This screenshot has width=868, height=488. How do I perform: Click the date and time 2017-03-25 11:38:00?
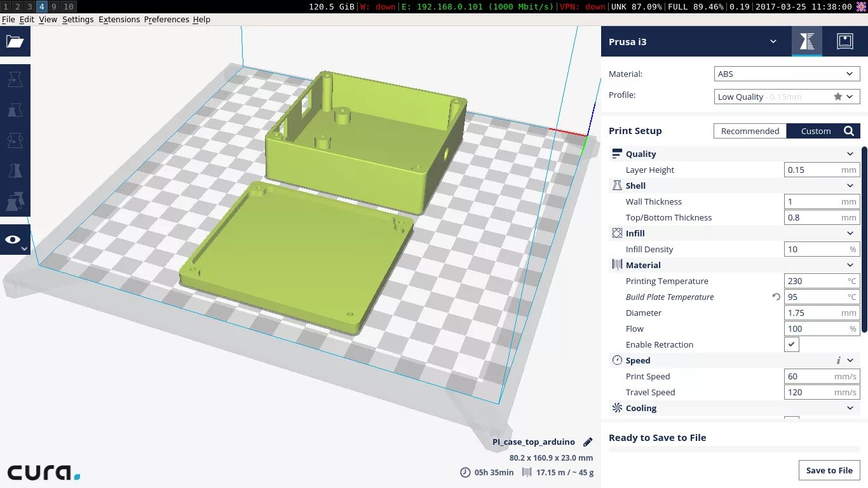(x=804, y=6)
